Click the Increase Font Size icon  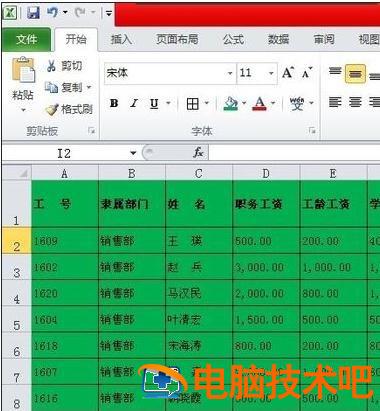click(288, 73)
